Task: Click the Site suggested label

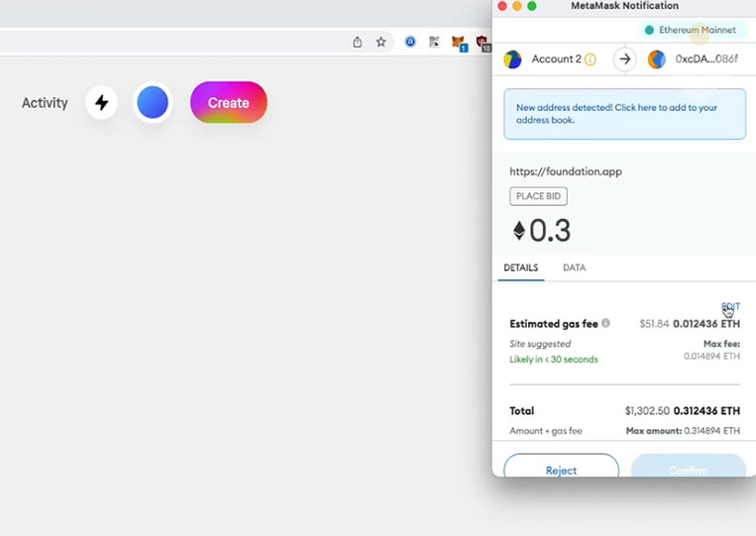Action: click(540, 344)
